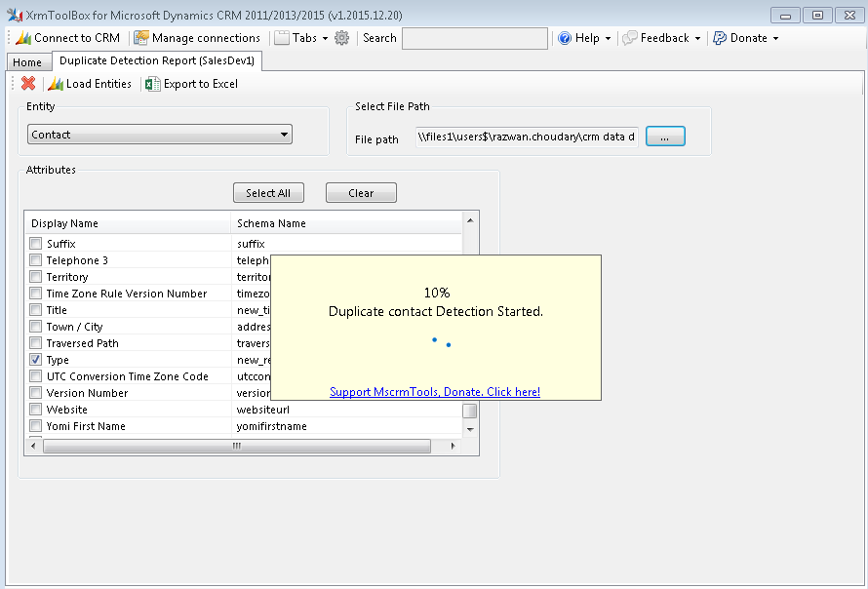Click the browse (...) file path button
This screenshot has height=589, width=868.
pos(665,137)
